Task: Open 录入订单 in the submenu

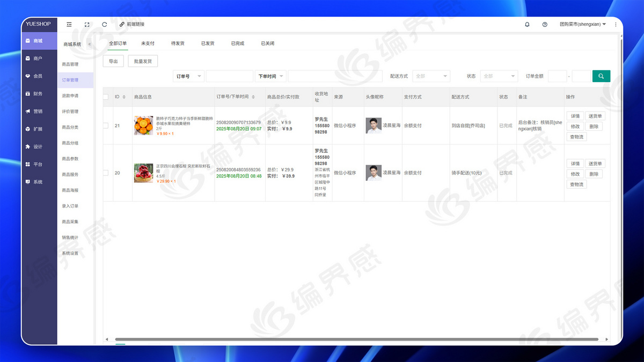Action: point(70,206)
